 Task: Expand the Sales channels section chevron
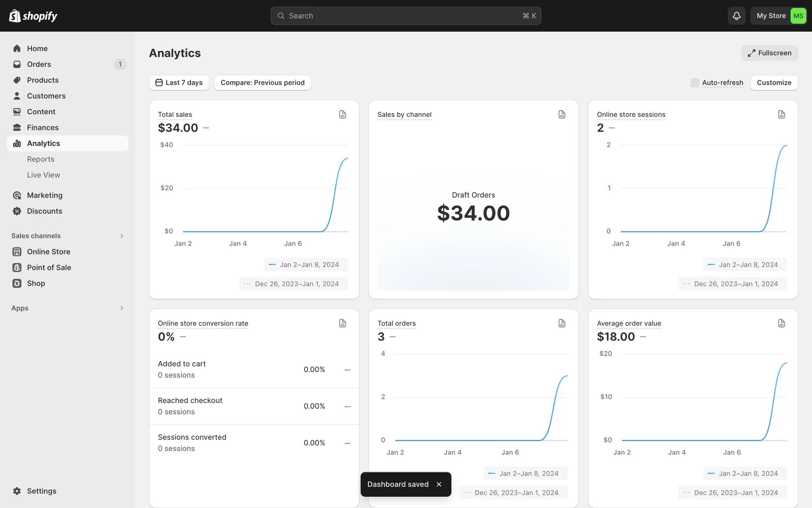122,236
